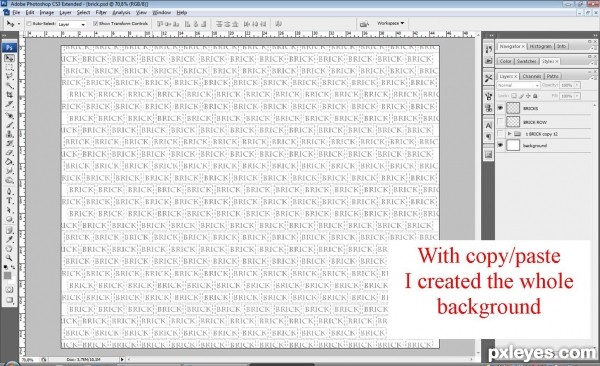The width and height of the screenshot is (600, 366).
Task: Select the Notes tool
Action: 9,230
